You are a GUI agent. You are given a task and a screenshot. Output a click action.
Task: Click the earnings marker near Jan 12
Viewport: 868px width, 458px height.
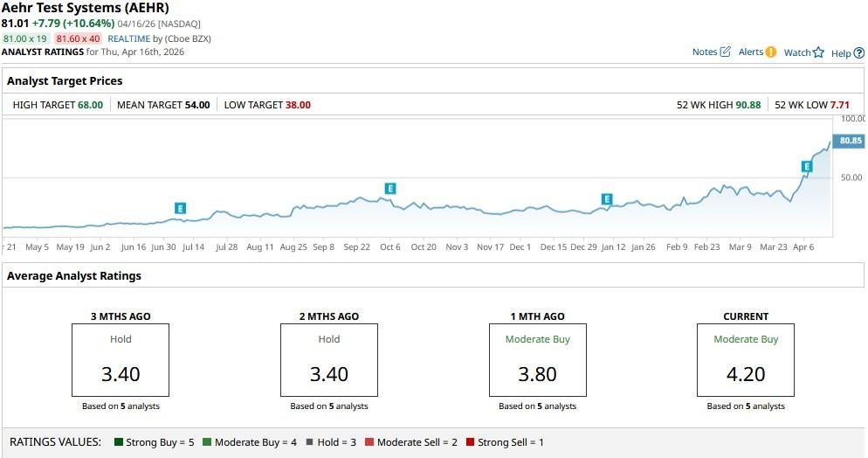click(607, 199)
